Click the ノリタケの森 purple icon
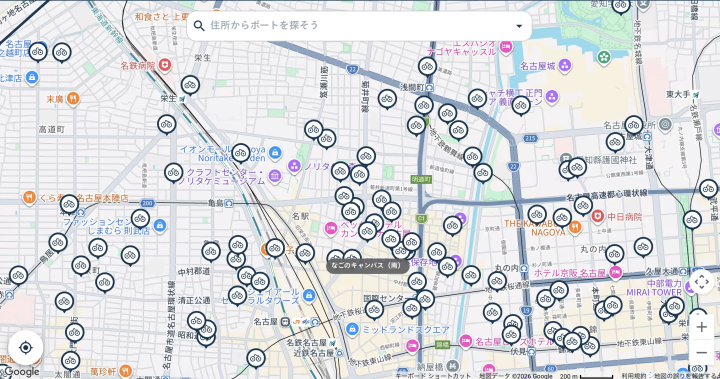720x379 pixels. pyautogui.click(x=294, y=165)
